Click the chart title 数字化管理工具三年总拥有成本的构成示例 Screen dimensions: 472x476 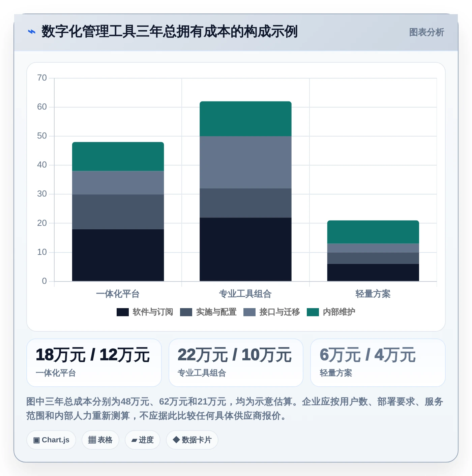(170, 32)
